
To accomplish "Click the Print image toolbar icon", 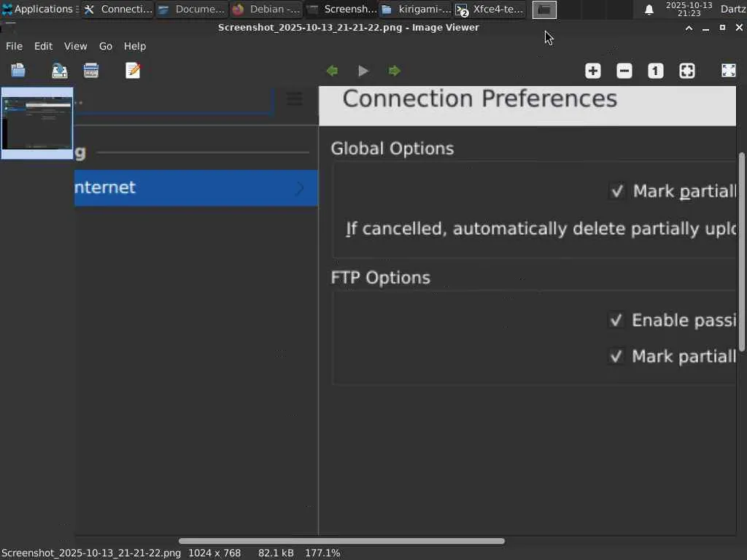I will 91,71.
